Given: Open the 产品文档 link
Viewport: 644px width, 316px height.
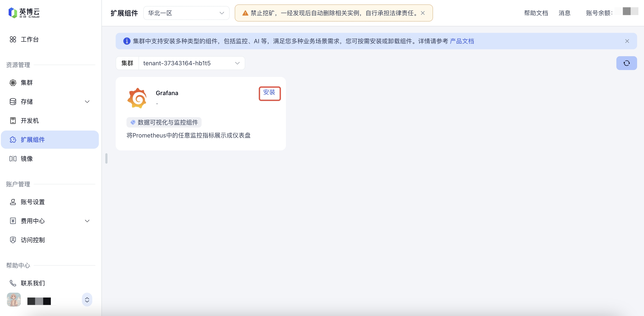Looking at the screenshot, I should click(462, 41).
